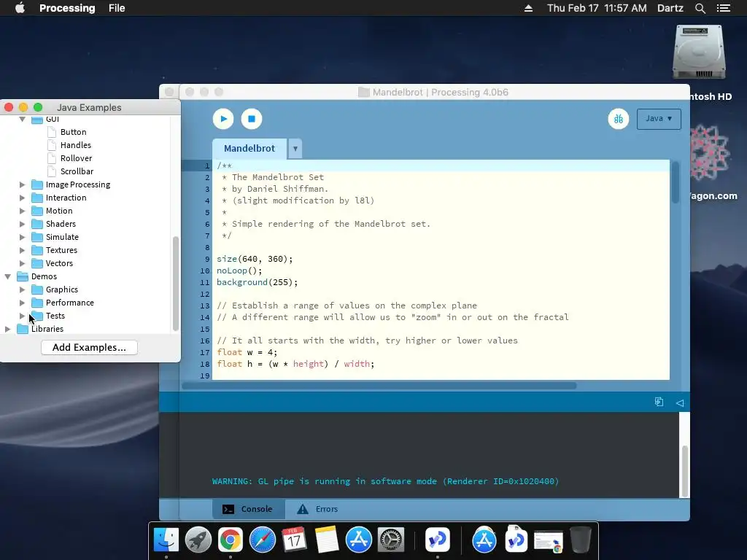747x560 pixels.
Task: Click the console vertical scrollbar
Action: click(x=684, y=472)
